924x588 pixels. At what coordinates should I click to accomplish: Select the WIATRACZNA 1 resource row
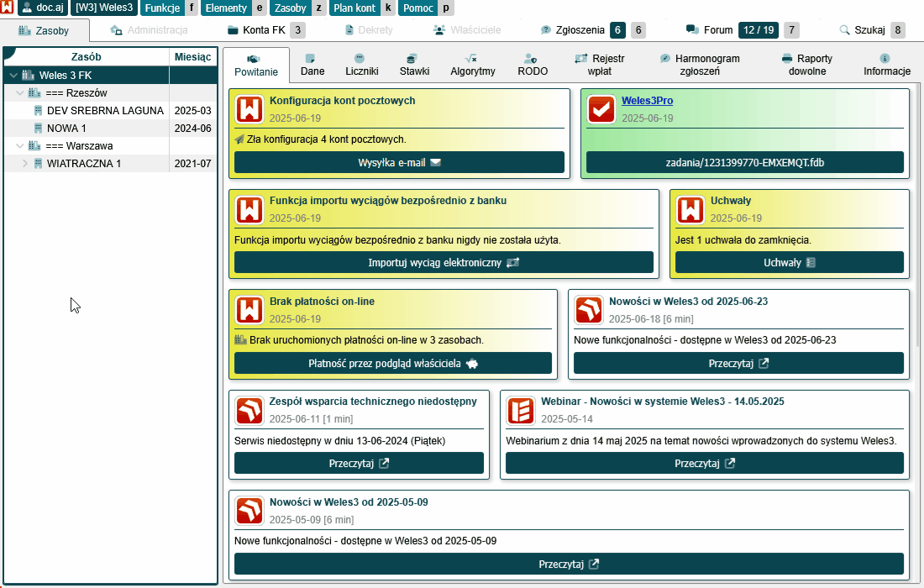(111, 164)
